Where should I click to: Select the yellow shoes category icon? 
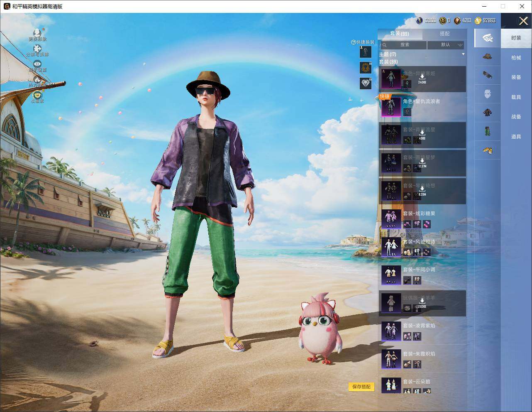point(488,150)
